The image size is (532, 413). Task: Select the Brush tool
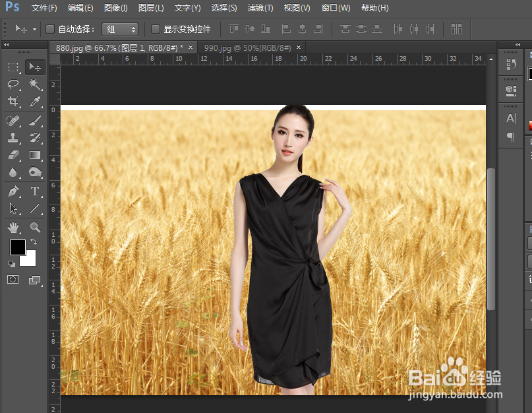[x=35, y=120]
